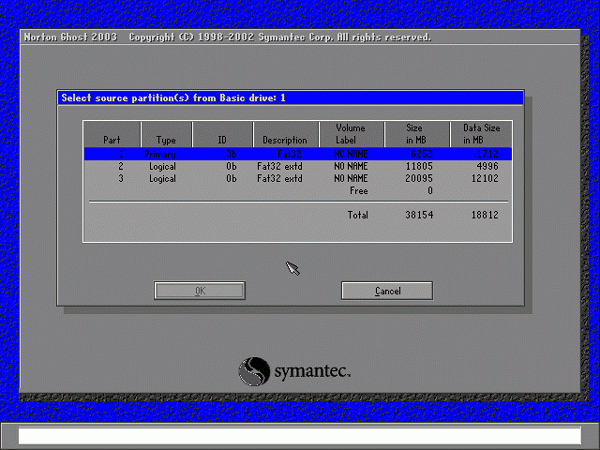Click the OK button
600x450 pixels.
[200, 291]
